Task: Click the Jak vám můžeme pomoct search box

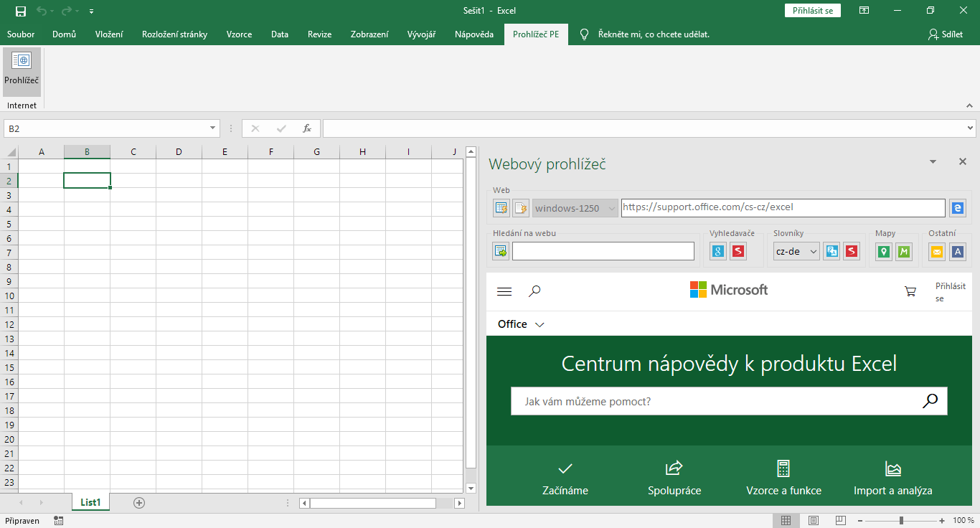Action: coord(729,401)
